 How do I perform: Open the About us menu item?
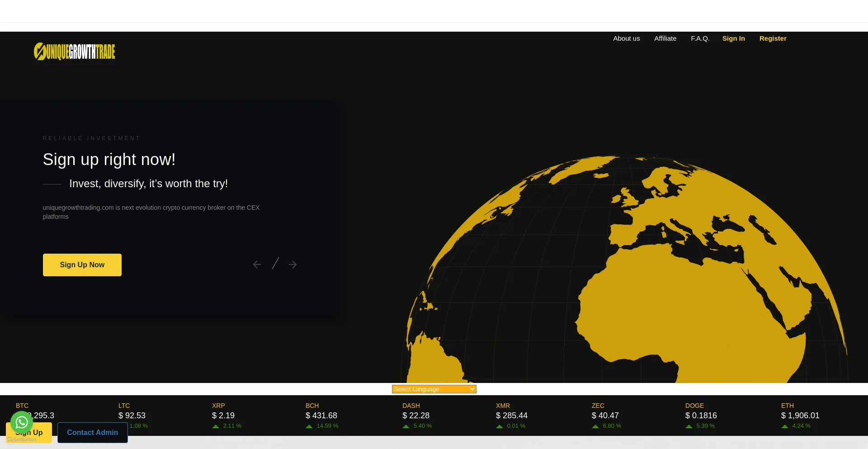click(626, 38)
